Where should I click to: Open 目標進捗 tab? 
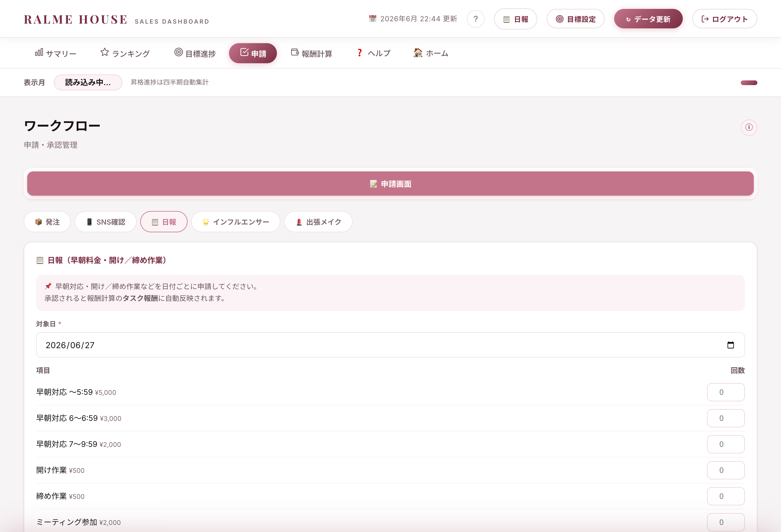[x=195, y=53]
